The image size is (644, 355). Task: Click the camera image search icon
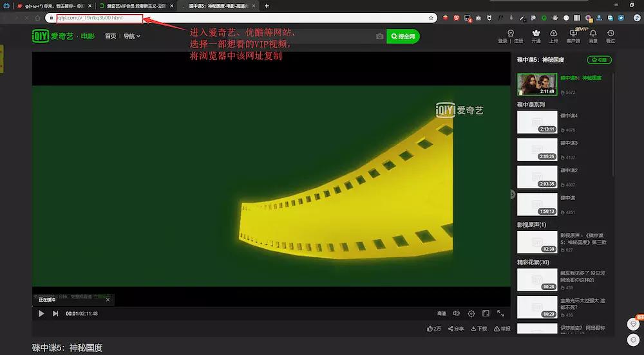click(379, 37)
